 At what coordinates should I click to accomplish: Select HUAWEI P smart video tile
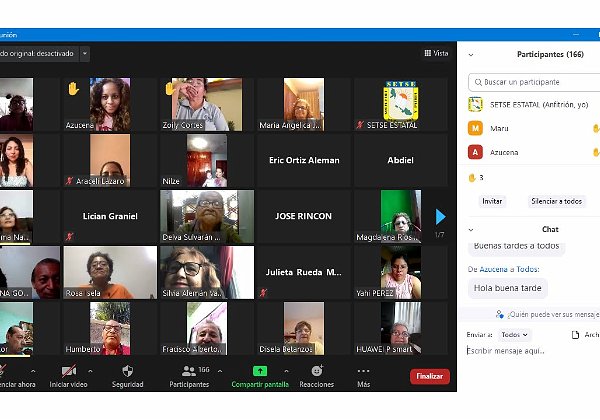[401, 329]
